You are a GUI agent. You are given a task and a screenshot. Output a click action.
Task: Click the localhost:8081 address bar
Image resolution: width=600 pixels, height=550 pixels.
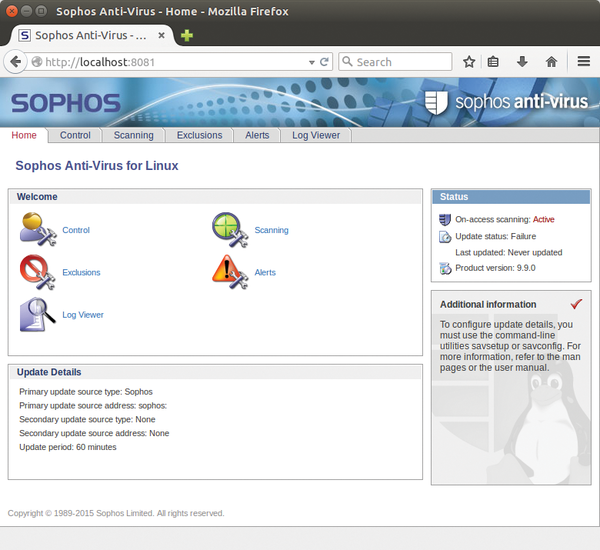click(x=174, y=62)
